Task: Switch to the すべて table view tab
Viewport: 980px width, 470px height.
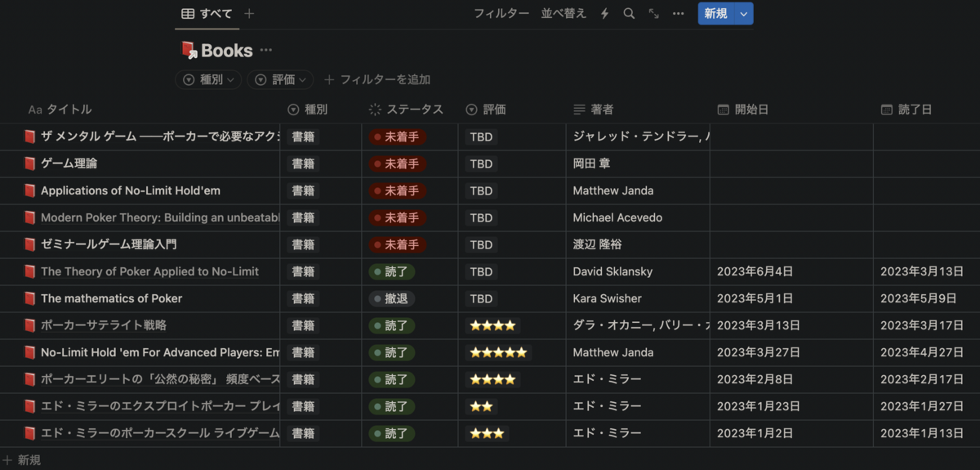Action: click(207, 14)
